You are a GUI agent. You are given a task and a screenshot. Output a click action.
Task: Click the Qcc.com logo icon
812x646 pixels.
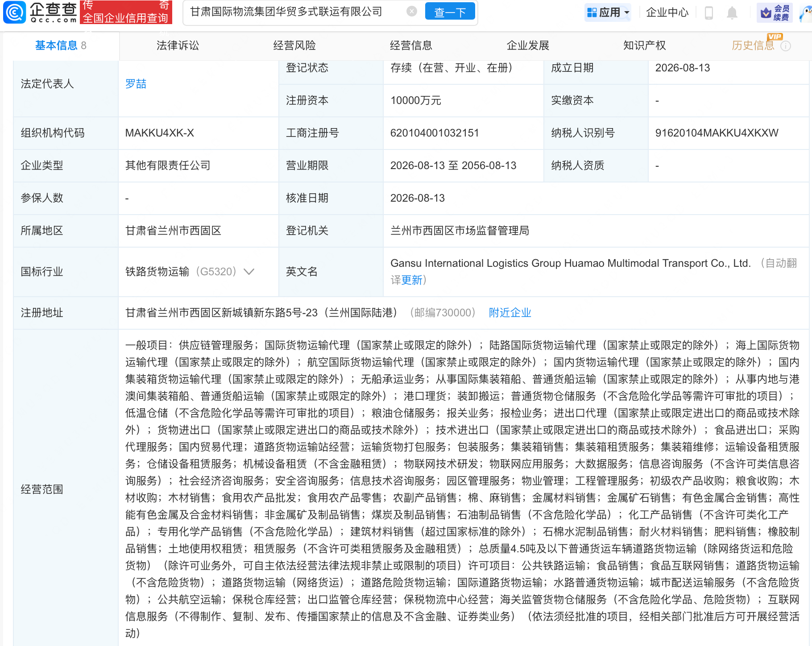tap(14, 12)
